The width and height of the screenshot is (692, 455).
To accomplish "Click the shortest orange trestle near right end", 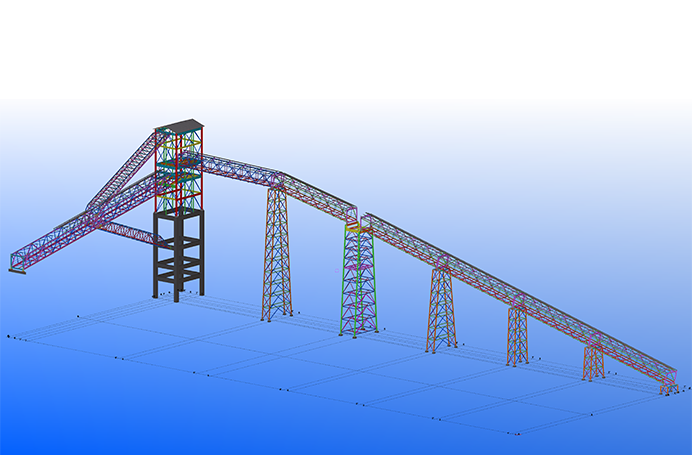I will click(x=593, y=362).
